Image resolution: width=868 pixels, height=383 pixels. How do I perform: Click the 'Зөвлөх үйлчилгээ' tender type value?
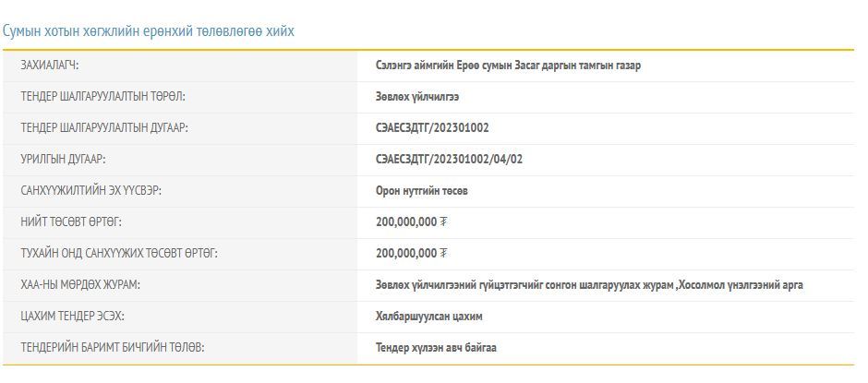pos(417,97)
